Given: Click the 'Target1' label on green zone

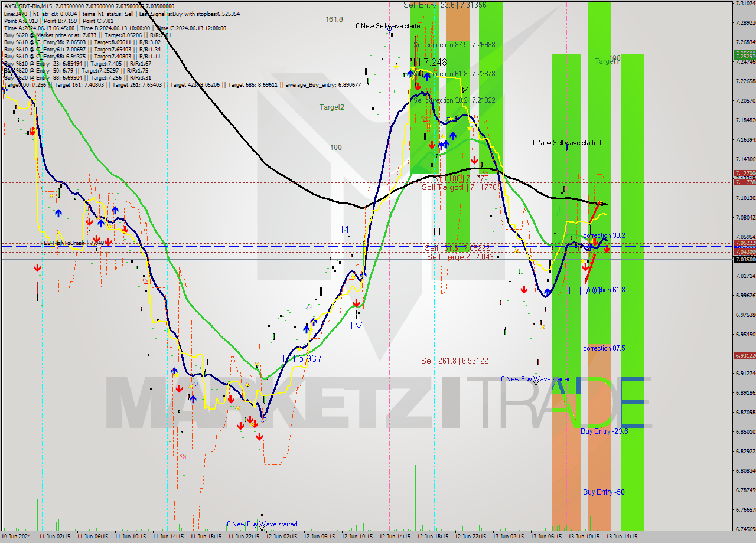Looking at the screenshot, I should pyautogui.click(x=607, y=61).
